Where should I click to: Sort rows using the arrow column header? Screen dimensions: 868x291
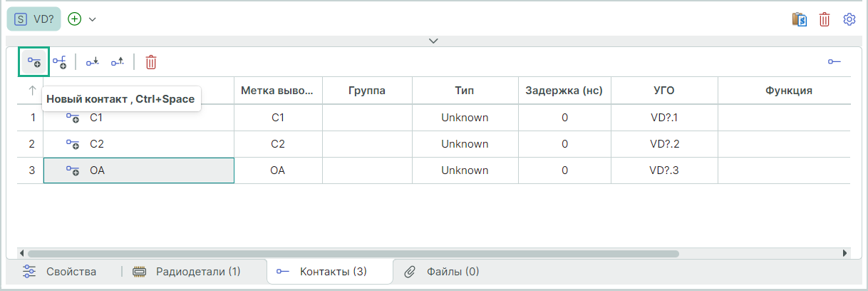coord(32,91)
